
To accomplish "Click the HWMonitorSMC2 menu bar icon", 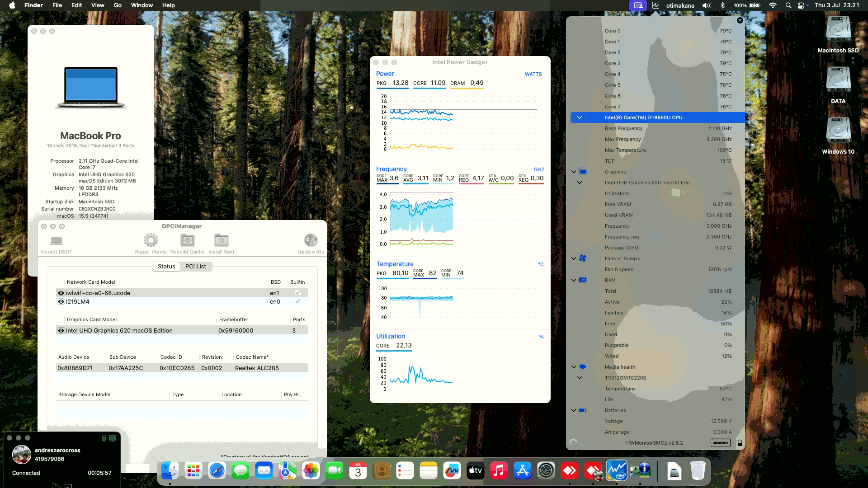I will point(656,5).
